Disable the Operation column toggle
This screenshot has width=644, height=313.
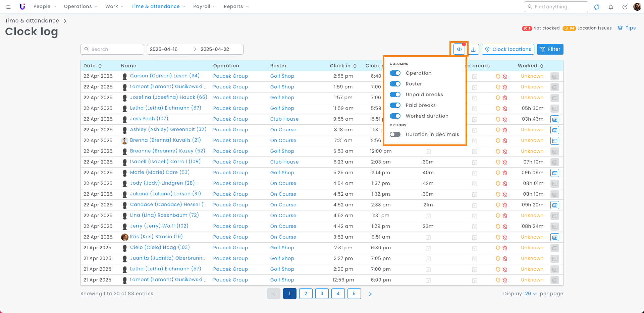395,73
